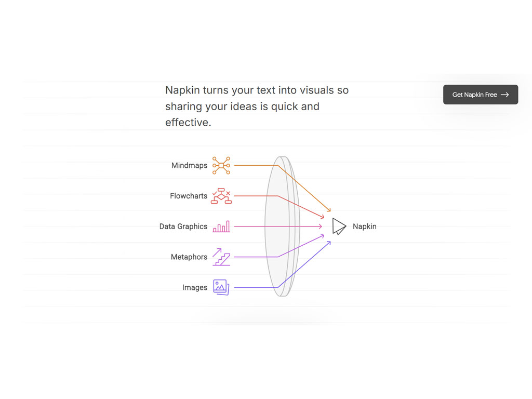Click the pink Data Graphics bar chart icon

[221, 227]
